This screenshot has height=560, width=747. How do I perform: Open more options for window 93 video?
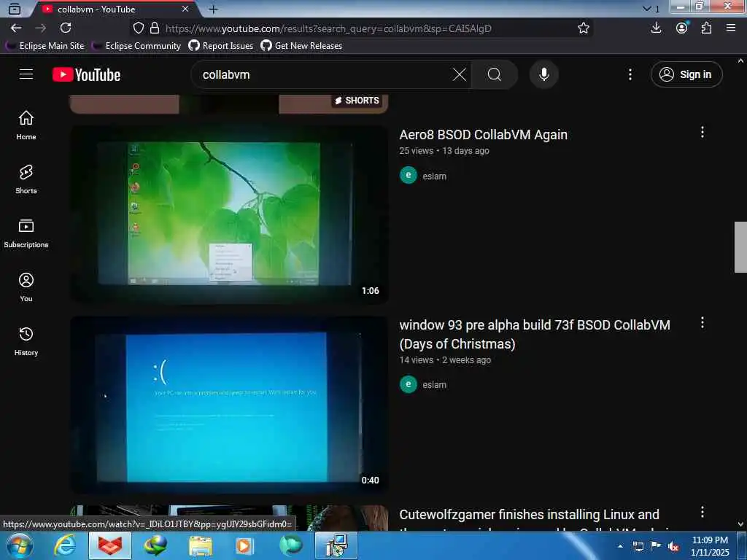tap(703, 323)
